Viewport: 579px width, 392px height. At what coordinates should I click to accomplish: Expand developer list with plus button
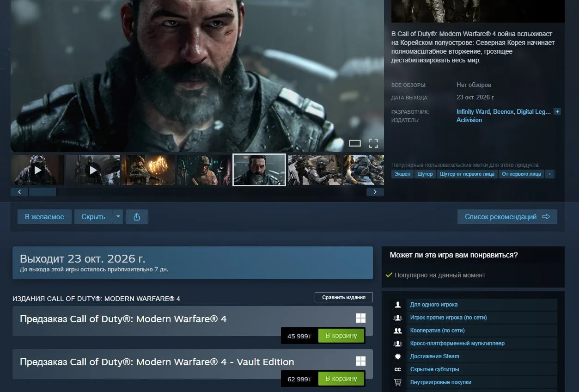click(557, 112)
